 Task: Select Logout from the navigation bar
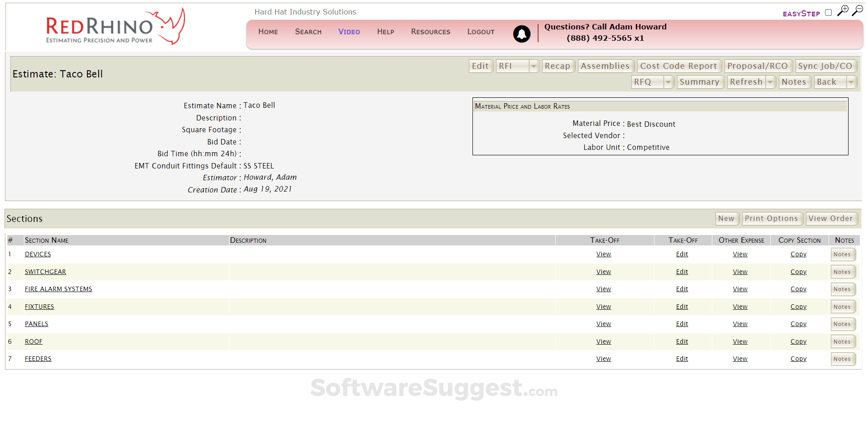[481, 32]
